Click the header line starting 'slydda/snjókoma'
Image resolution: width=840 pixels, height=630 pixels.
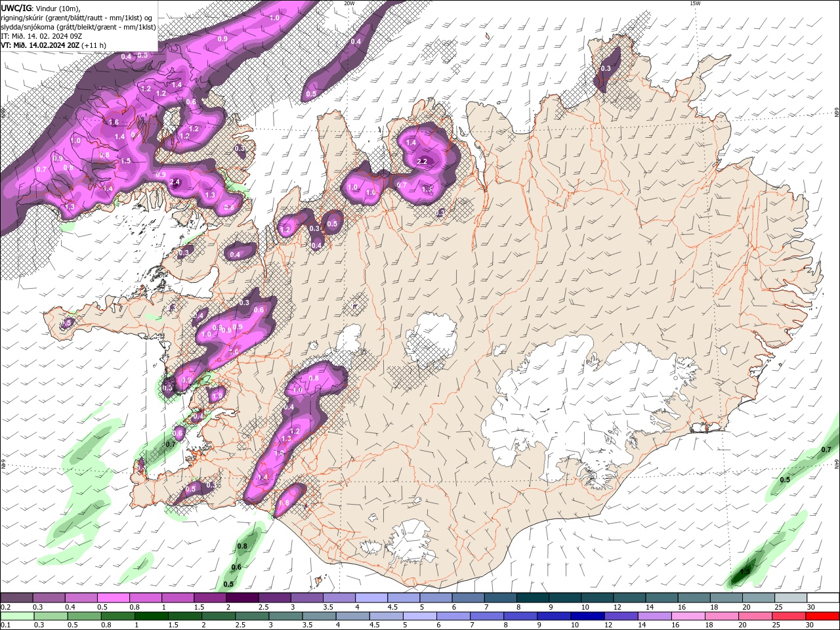78,27
